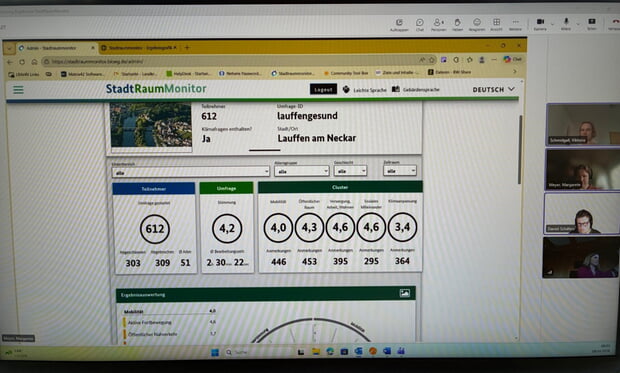Screen dimensions: 620x373
Task: Open the Stadtraummonitor bookmark
Action: pyautogui.click(x=293, y=73)
